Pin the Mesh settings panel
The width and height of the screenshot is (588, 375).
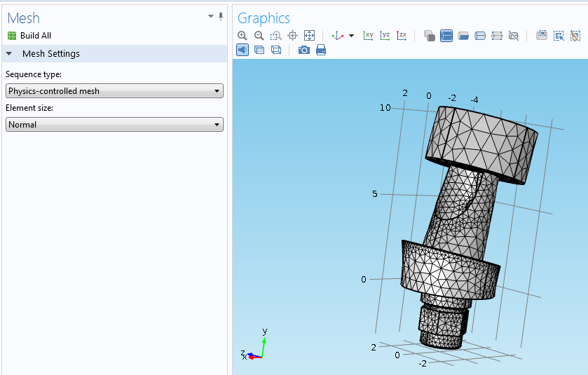221,17
